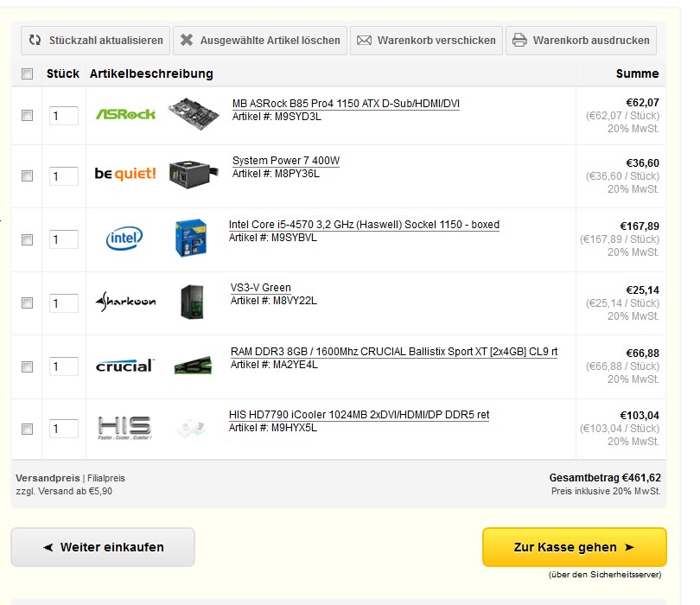Click the Sharkoon brand logo
The height and width of the screenshot is (605, 700).
tap(125, 302)
